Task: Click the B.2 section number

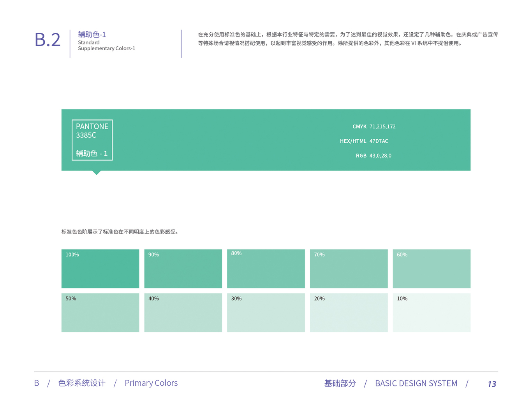Action: (48, 40)
